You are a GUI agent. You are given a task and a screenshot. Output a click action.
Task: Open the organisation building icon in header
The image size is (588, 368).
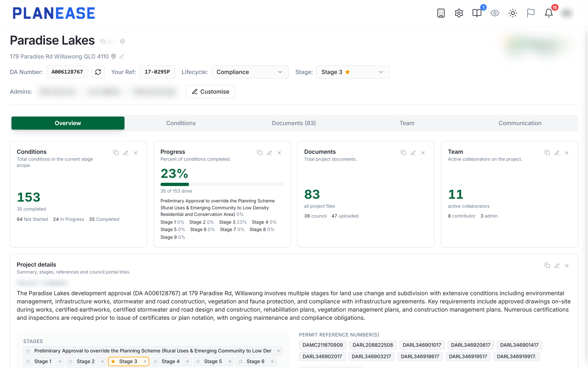click(x=441, y=13)
